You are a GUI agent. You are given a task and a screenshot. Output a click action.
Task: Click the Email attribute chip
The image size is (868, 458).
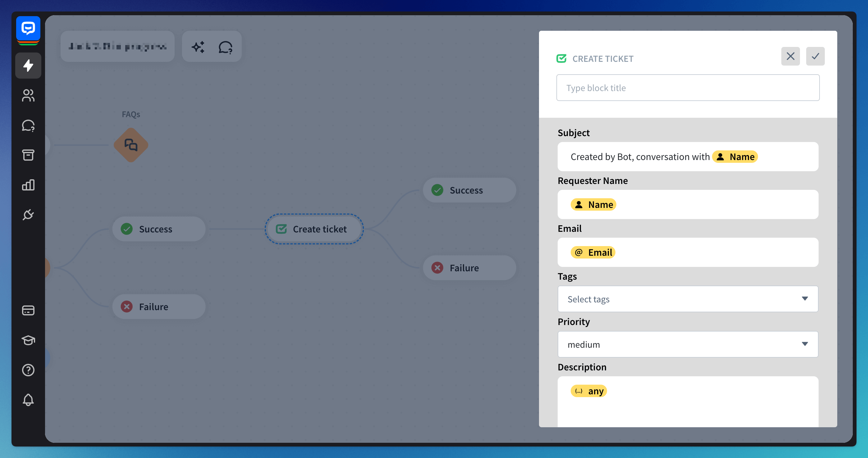593,252
